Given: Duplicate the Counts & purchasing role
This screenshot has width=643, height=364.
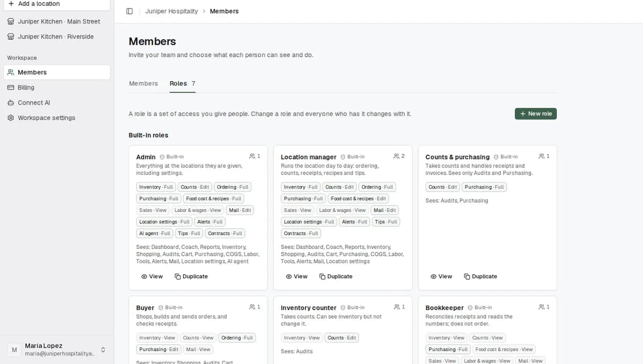Looking at the screenshot, I should point(481,276).
